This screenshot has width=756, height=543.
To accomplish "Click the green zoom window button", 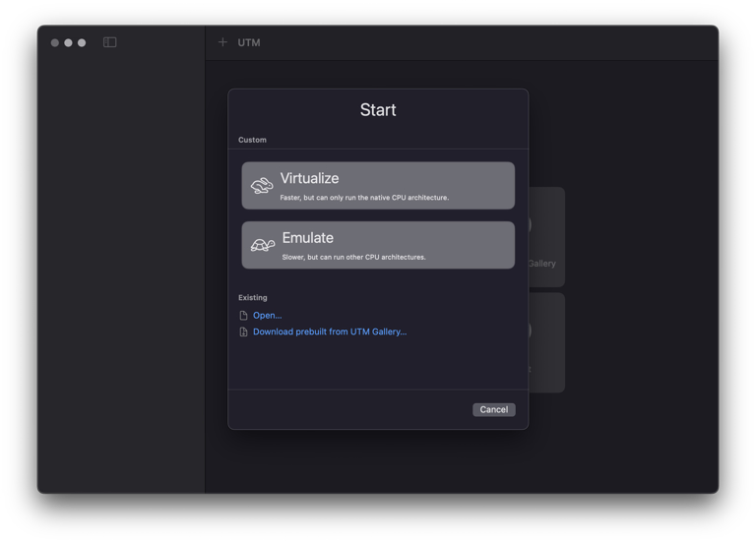I will [x=82, y=42].
